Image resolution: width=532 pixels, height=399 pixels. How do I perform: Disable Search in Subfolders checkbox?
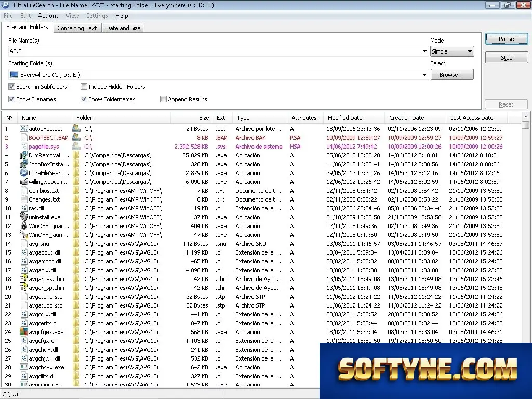point(12,87)
